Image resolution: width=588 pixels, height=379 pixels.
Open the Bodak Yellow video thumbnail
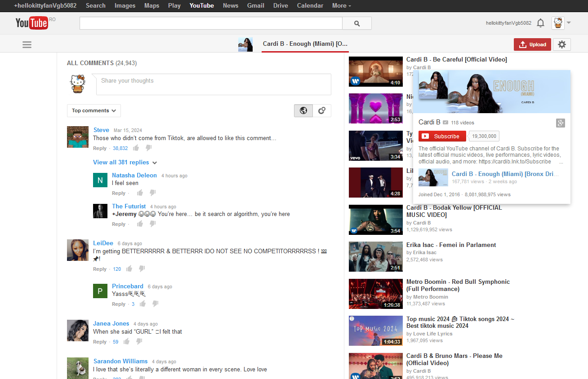(x=375, y=220)
